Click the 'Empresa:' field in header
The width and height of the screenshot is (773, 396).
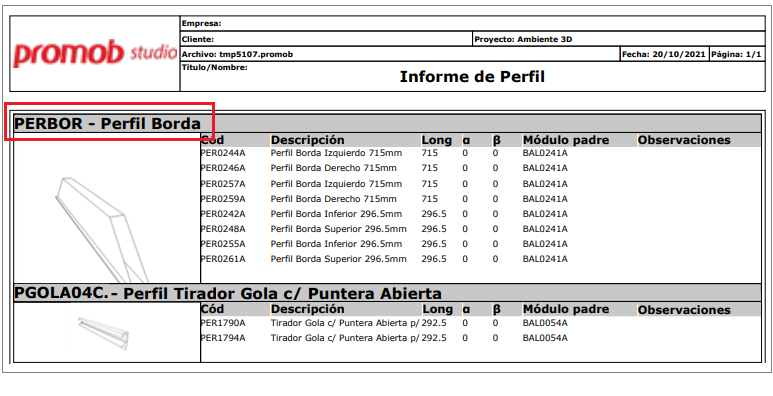click(x=472, y=23)
